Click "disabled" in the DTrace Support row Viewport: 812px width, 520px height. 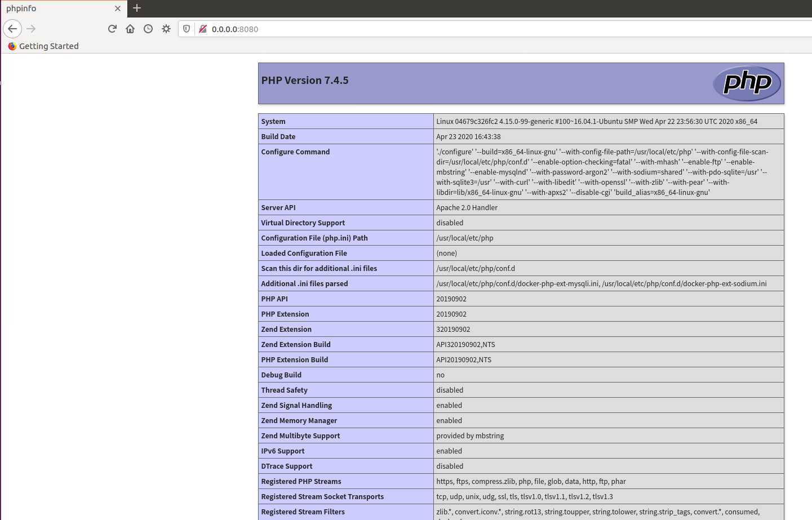450,466
